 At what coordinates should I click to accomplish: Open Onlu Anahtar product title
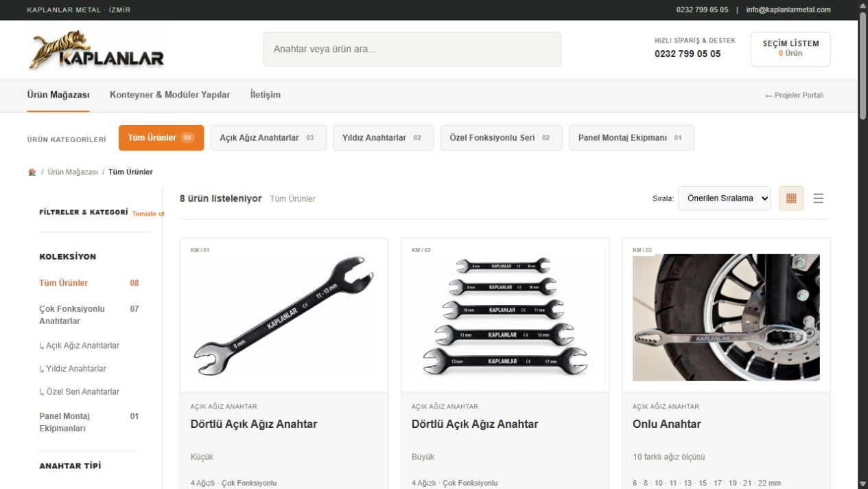tap(667, 424)
